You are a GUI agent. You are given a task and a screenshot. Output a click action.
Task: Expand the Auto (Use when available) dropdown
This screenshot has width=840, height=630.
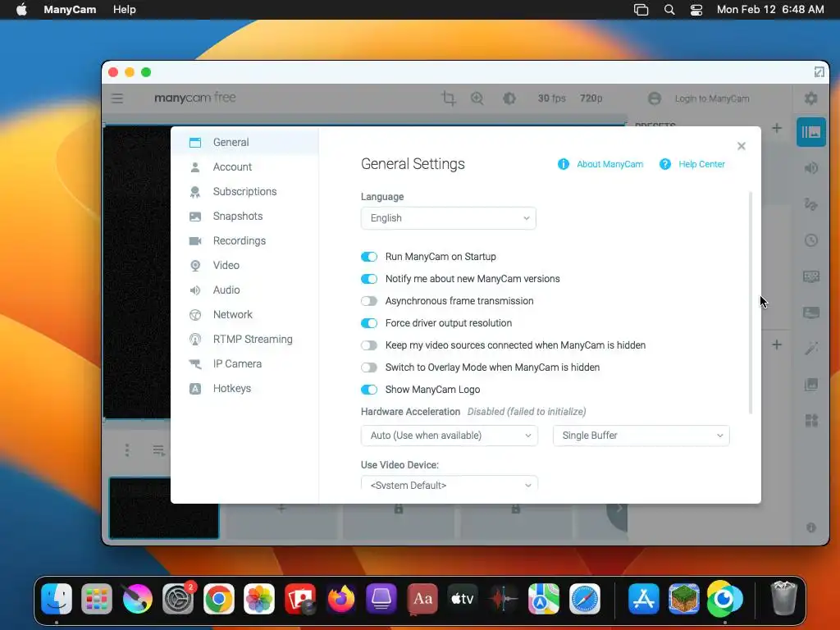click(449, 436)
